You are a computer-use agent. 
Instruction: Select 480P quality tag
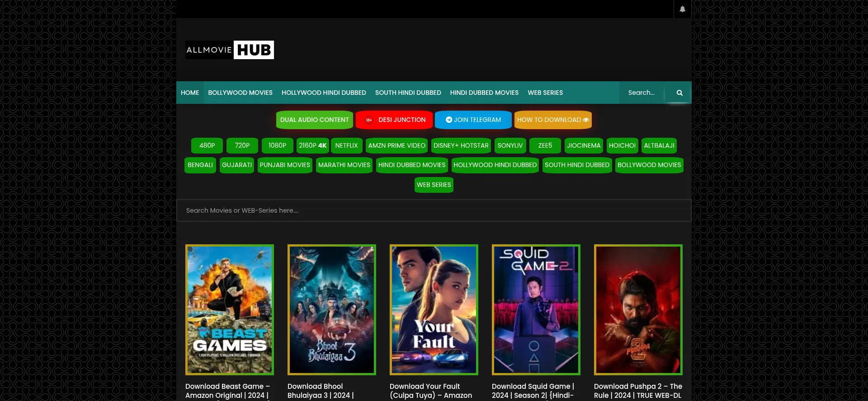pos(207,145)
